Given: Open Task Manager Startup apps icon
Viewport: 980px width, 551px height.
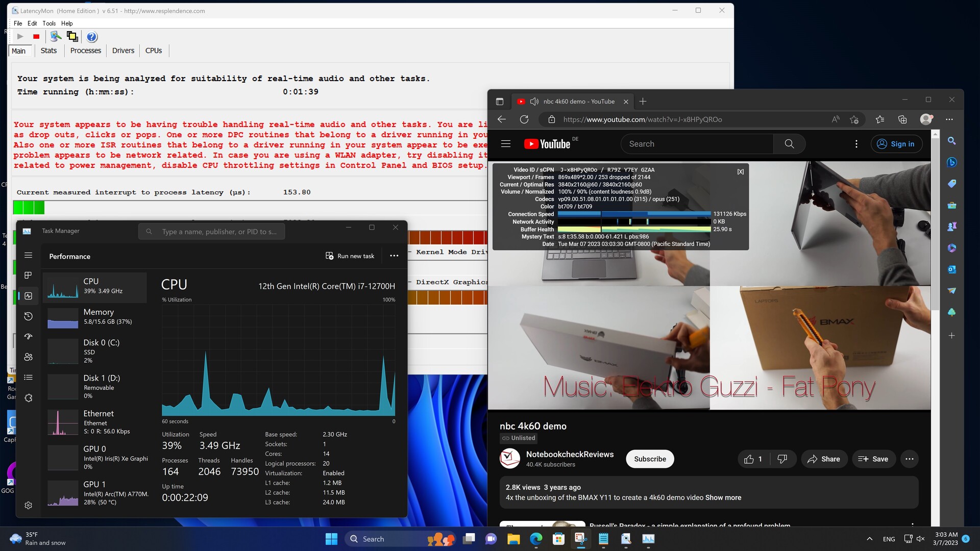Looking at the screenshot, I should 29,336.
